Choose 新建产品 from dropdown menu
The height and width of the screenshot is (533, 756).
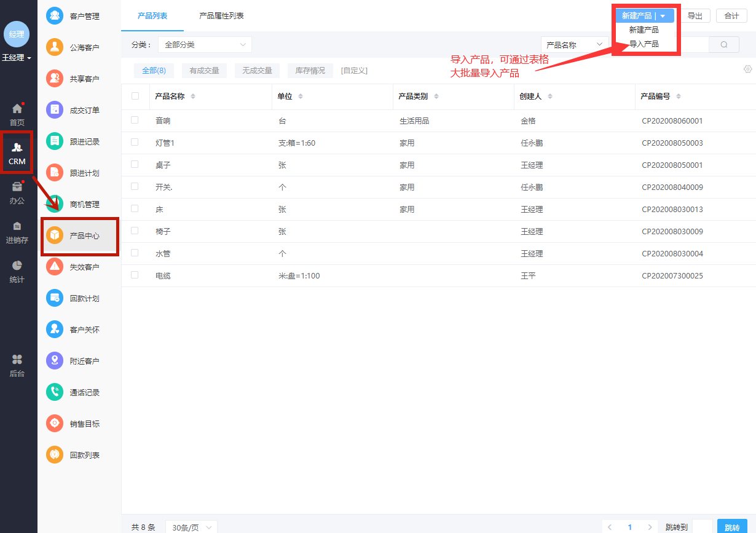644,30
